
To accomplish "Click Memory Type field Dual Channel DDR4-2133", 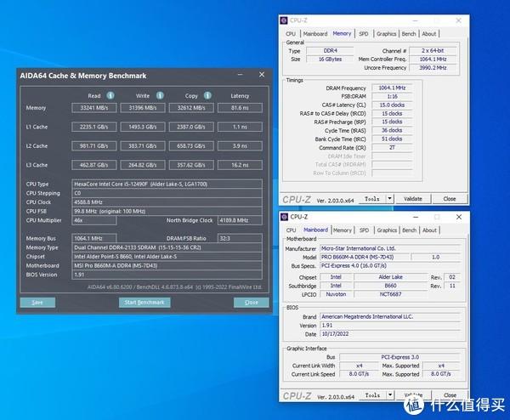I will pyautogui.click(x=167, y=247).
